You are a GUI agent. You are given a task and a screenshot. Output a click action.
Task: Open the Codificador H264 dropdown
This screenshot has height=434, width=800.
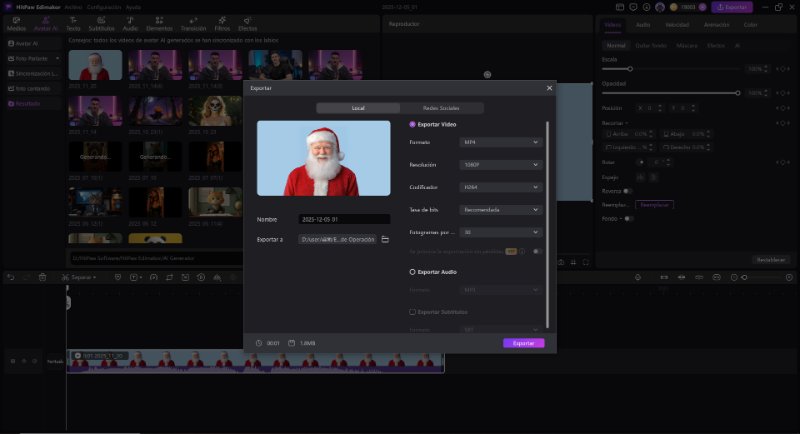pyautogui.click(x=500, y=187)
